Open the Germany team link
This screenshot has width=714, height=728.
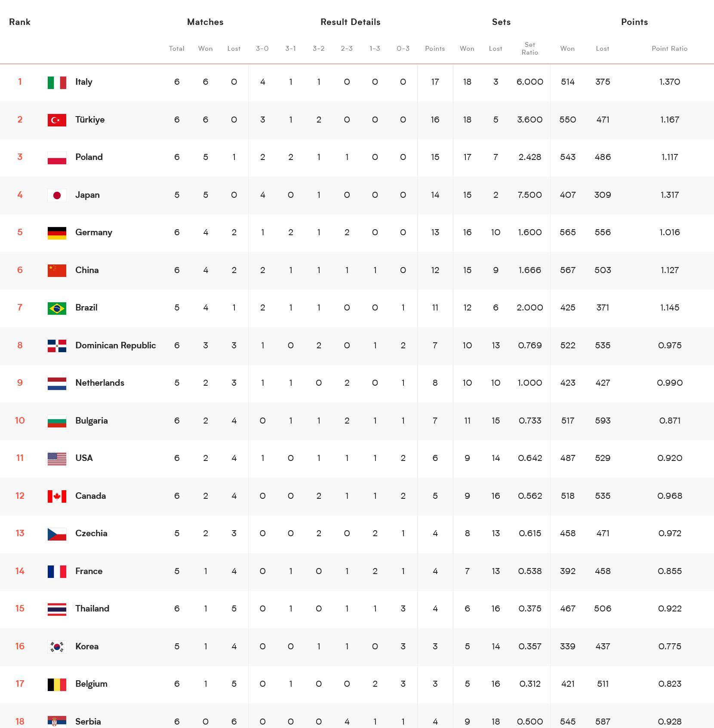pos(93,233)
